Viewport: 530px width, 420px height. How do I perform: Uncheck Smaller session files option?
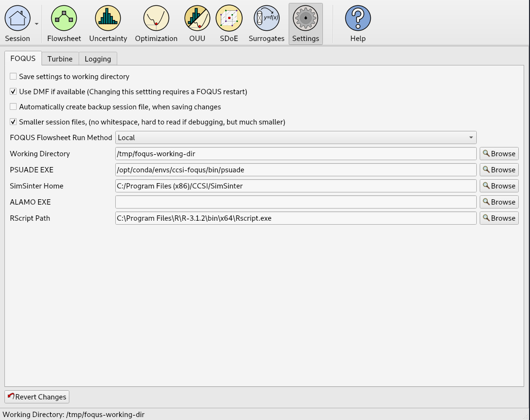(13, 122)
